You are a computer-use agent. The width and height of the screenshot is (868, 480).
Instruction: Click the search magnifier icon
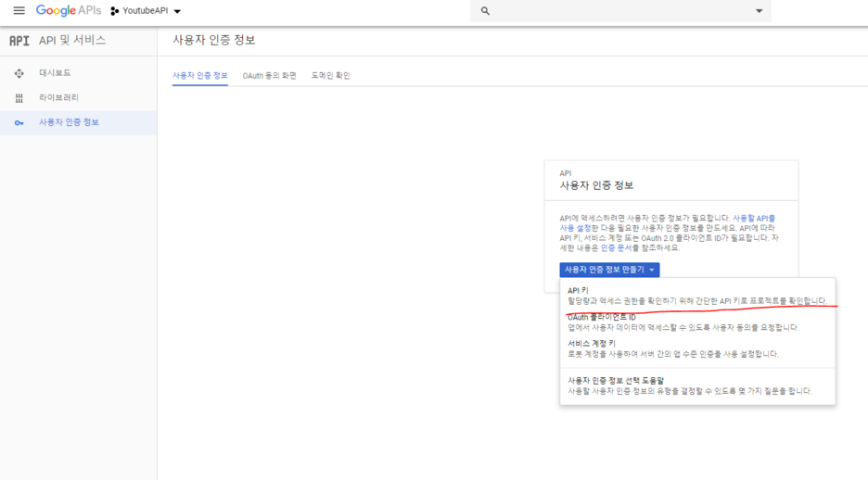point(486,11)
